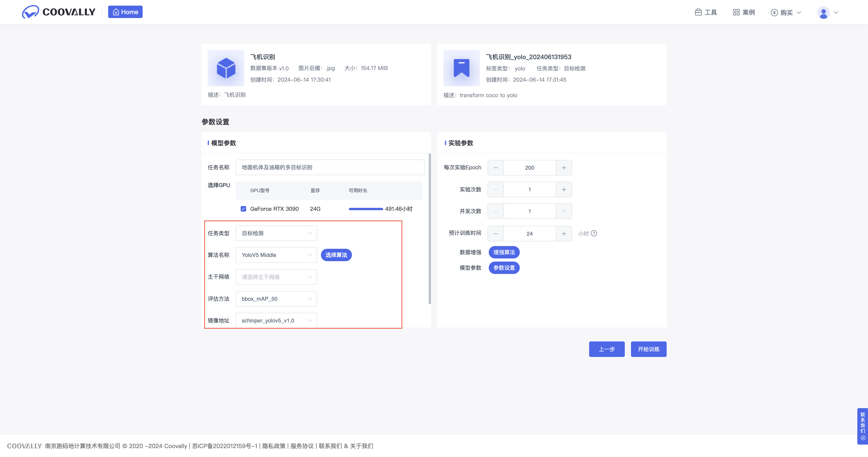
Task: Go to Home tab
Action: coord(125,12)
